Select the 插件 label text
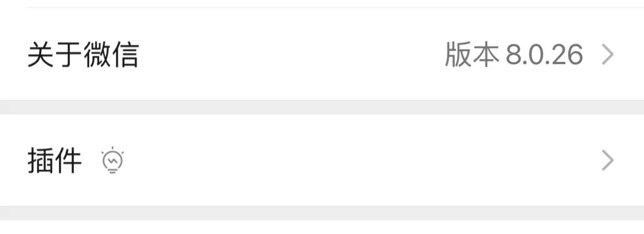644x234 pixels. (55, 161)
